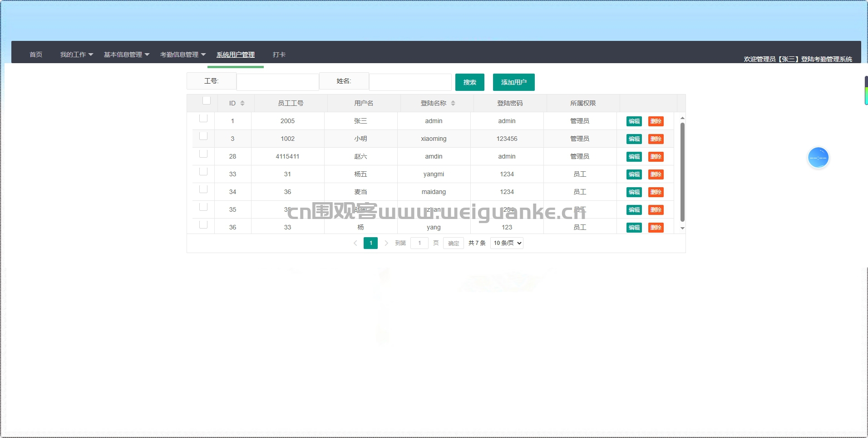Click the 添加用户 button
The width and height of the screenshot is (868, 438).
coord(514,82)
